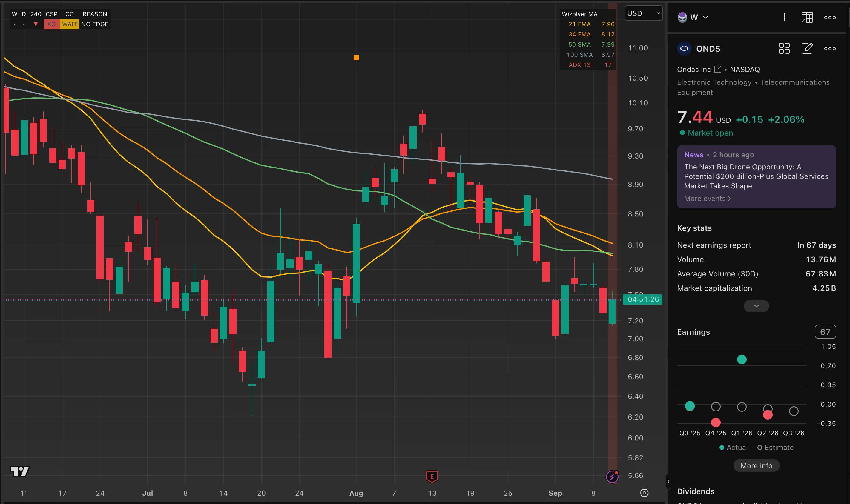Click the Q3 '26 estimate circle
Viewport: 850px width, 504px height.
[x=794, y=411]
